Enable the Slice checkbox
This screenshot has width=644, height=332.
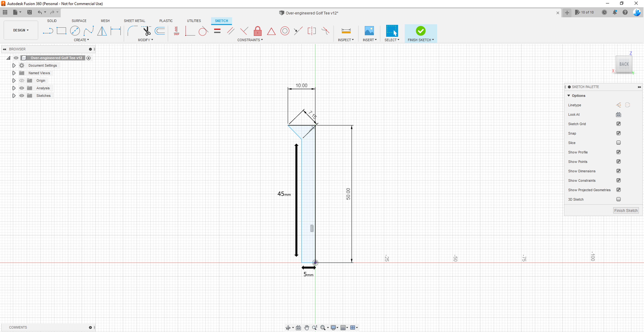tap(618, 143)
